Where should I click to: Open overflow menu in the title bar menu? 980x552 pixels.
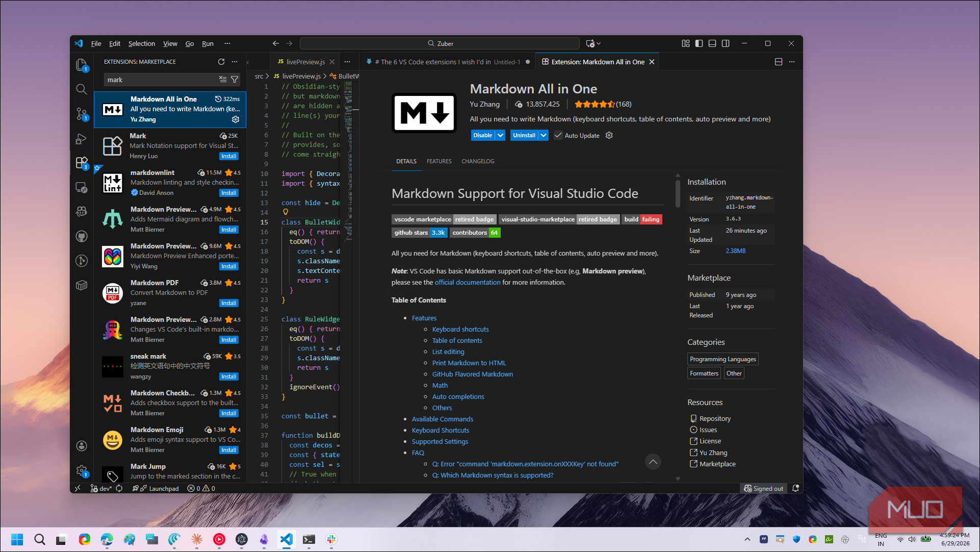[227, 43]
